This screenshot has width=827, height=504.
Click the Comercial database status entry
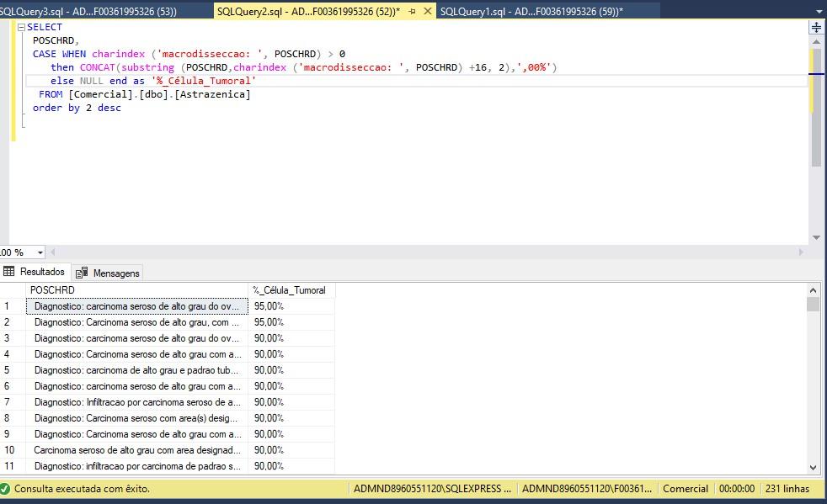(x=686, y=489)
